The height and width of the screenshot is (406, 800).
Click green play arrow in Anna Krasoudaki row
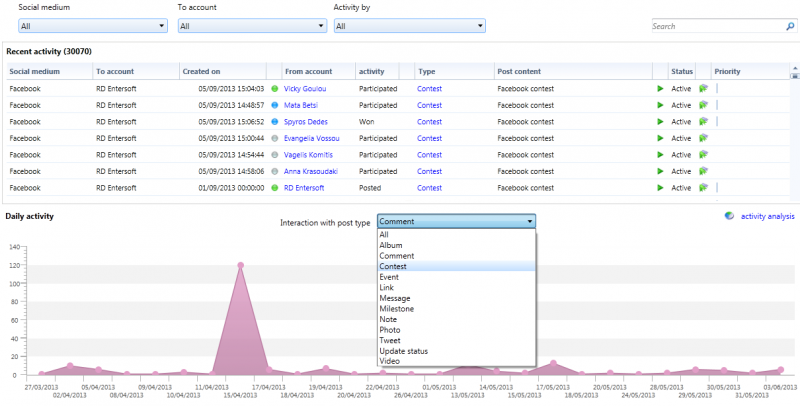tap(660, 171)
